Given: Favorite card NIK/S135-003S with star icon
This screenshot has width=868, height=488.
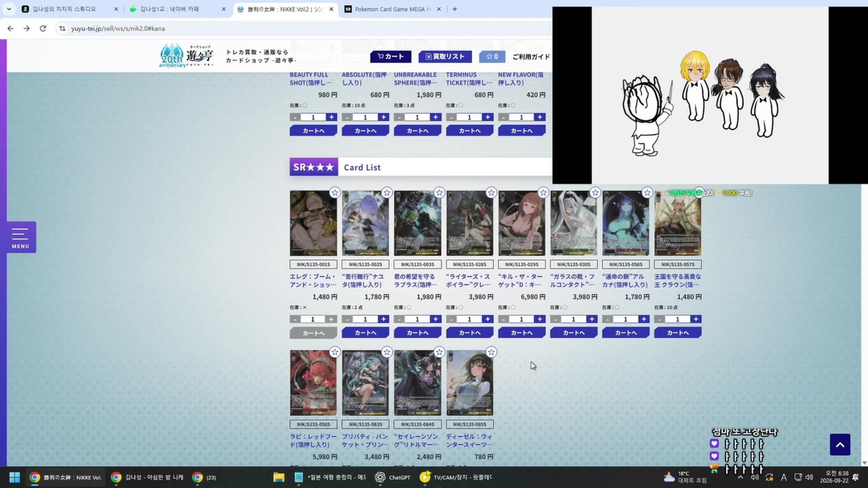Looking at the screenshot, I should pos(439,193).
